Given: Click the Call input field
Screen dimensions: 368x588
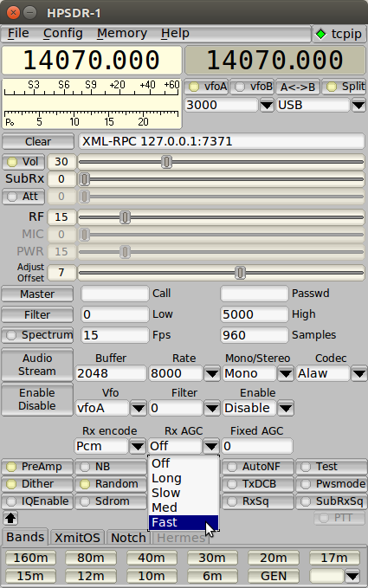Looking at the screenshot, I should pos(115,294).
